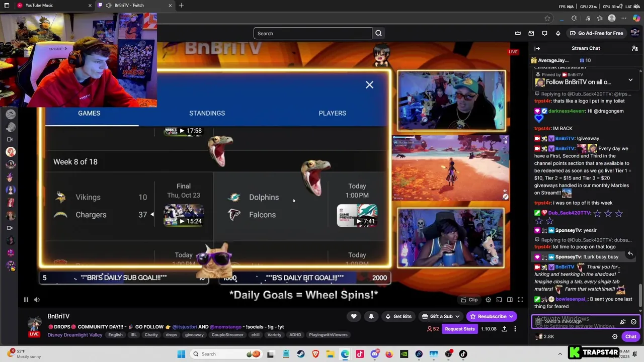Open the Bits cheer icon in chat input

623,322
